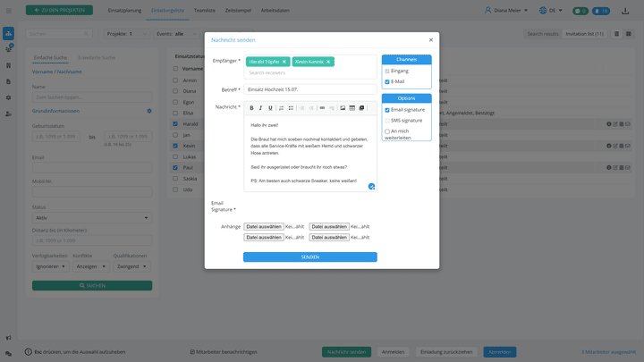Screen dimensions: 644x362
Task: Insert a link using editor toolbar
Action: 322,108
